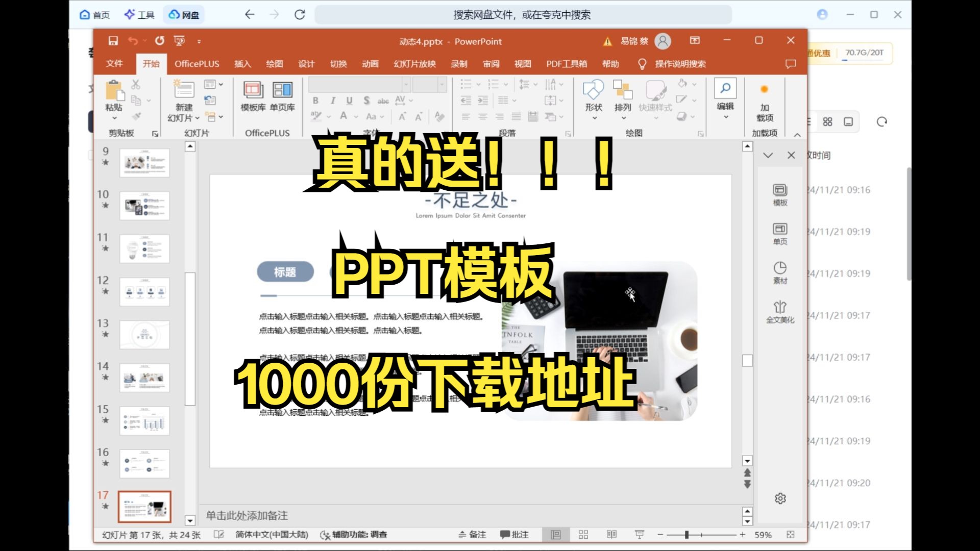Open the 工具 tab in Quark
980x551 pixels.
pyautogui.click(x=139, y=15)
